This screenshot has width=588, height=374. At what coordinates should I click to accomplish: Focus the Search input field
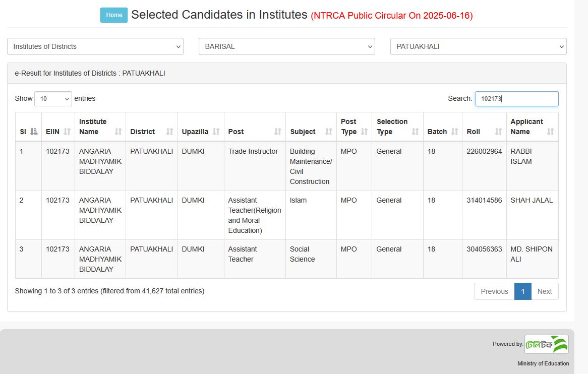[517, 99]
